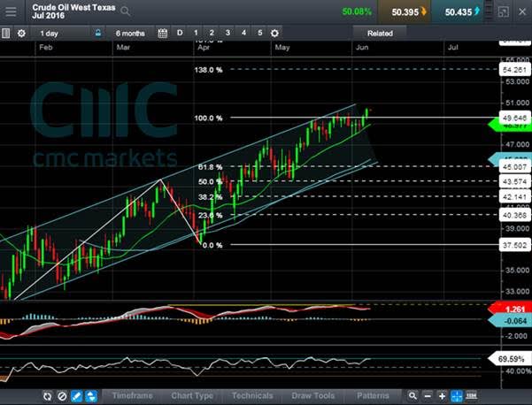Open the Chart Type menu

(192, 395)
